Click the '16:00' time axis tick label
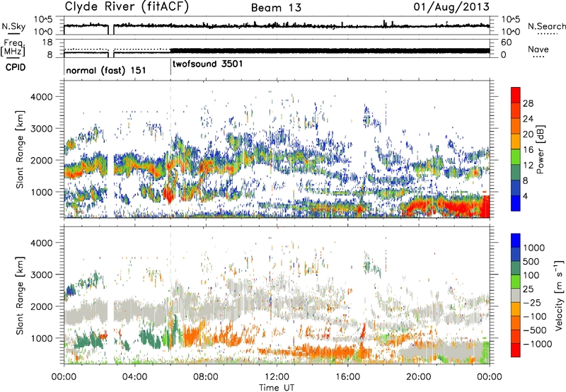 [x=347, y=377]
